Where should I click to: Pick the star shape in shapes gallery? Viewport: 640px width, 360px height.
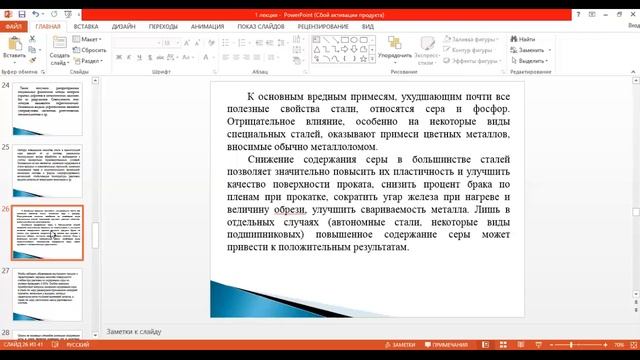coord(363,59)
